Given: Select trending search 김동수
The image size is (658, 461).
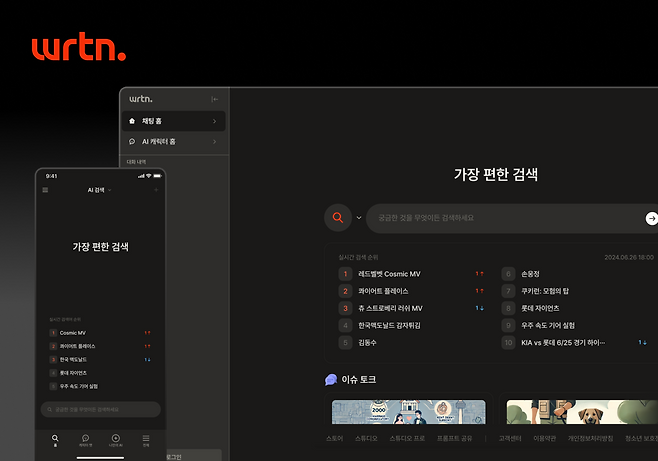Looking at the screenshot, I should pos(367,343).
